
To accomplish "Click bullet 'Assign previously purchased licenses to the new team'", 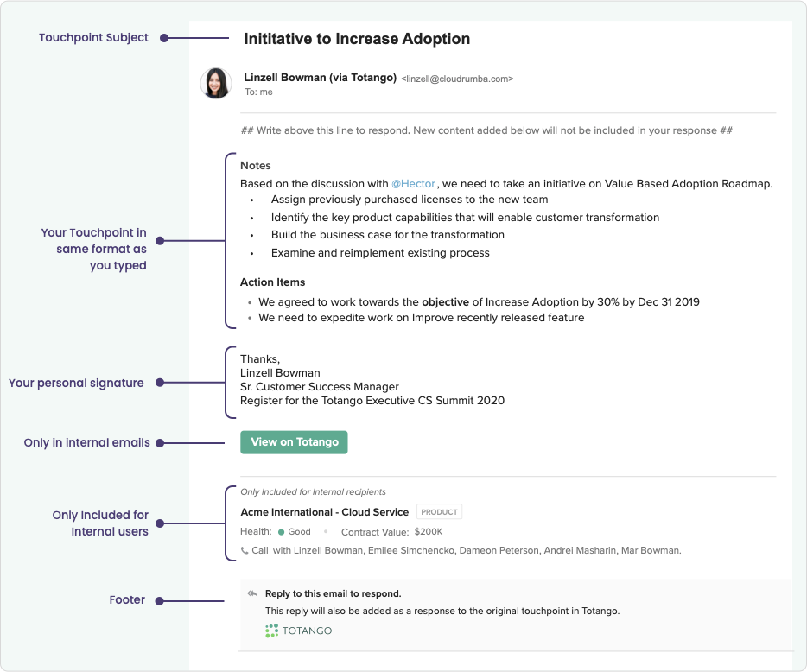I will click(x=410, y=200).
